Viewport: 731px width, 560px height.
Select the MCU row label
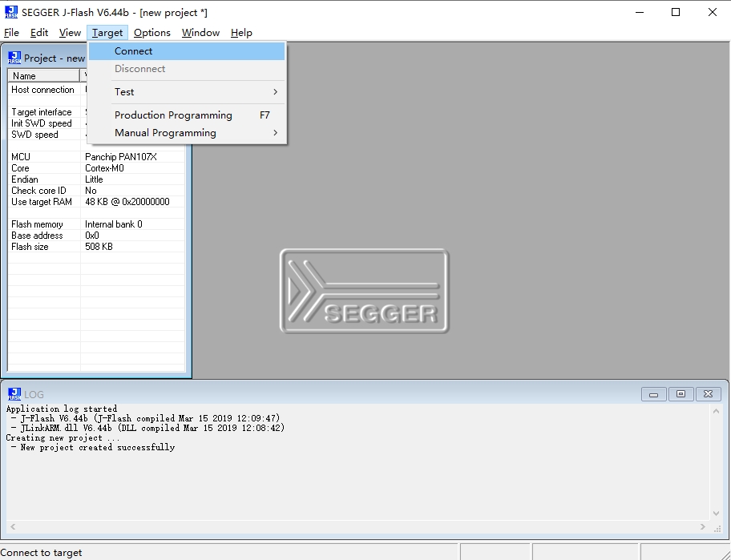[x=21, y=156]
